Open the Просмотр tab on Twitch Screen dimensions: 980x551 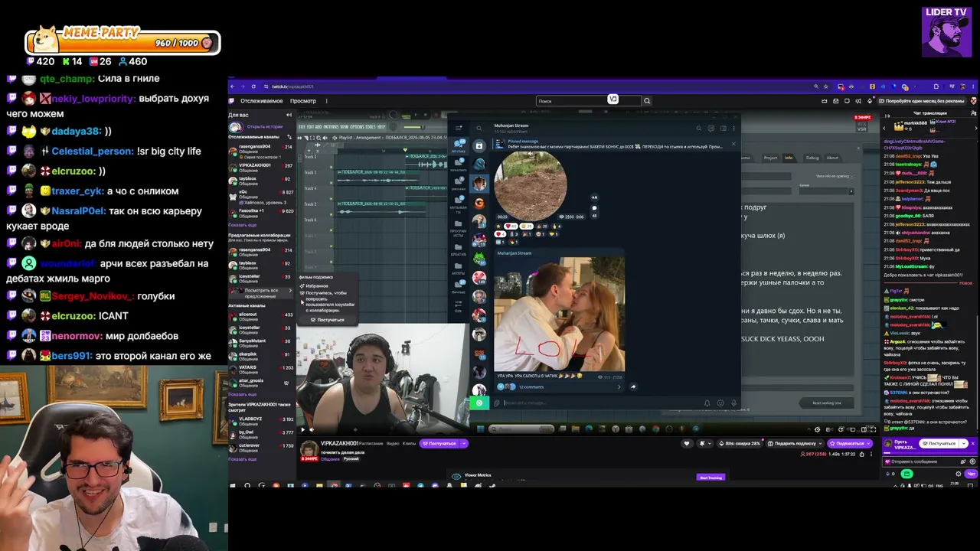pyautogui.click(x=303, y=101)
